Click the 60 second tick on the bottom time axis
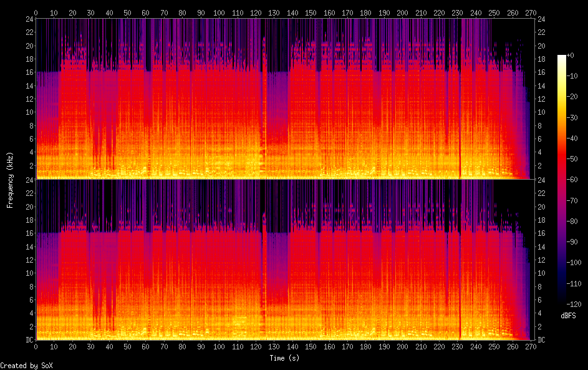Screen dimensions: 588x370 pyautogui.click(x=146, y=346)
